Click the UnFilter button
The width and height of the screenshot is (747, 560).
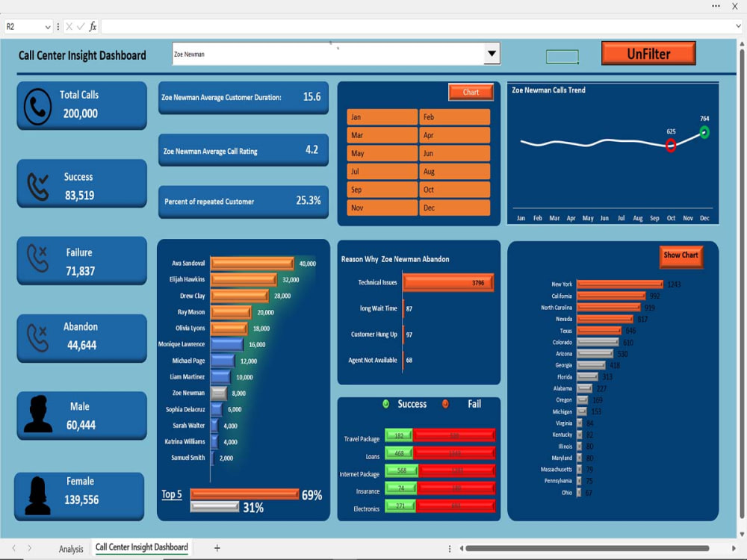[648, 53]
